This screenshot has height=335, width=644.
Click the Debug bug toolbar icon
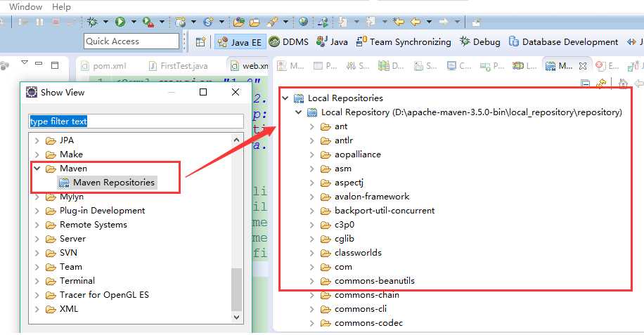pos(92,22)
